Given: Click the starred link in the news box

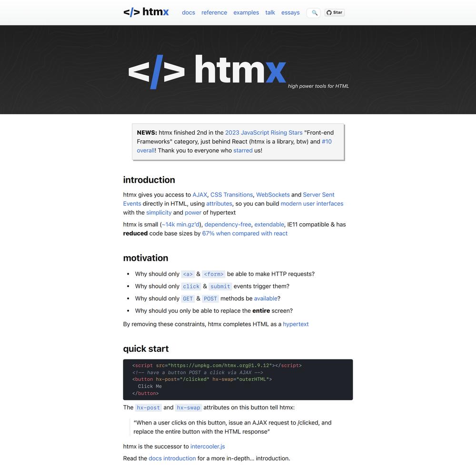Looking at the screenshot, I should [243, 150].
